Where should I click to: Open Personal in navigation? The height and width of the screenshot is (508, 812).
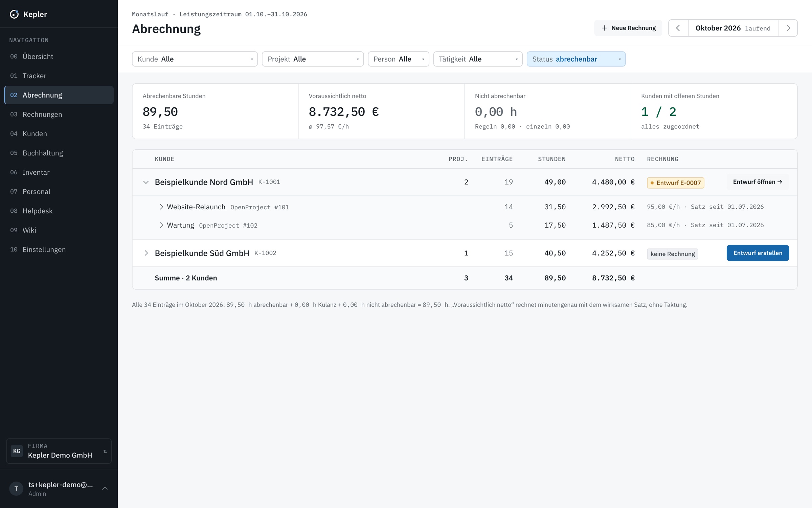[x=59, y=192]
